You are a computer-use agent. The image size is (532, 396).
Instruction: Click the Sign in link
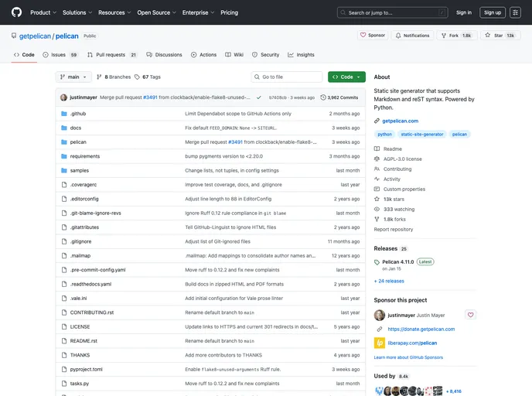(x=464, y=12)
